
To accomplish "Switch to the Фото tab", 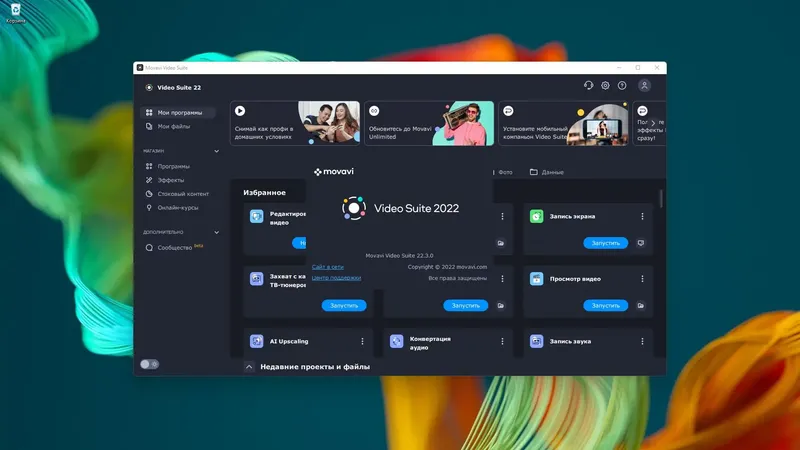I will [x=504, y=172].
